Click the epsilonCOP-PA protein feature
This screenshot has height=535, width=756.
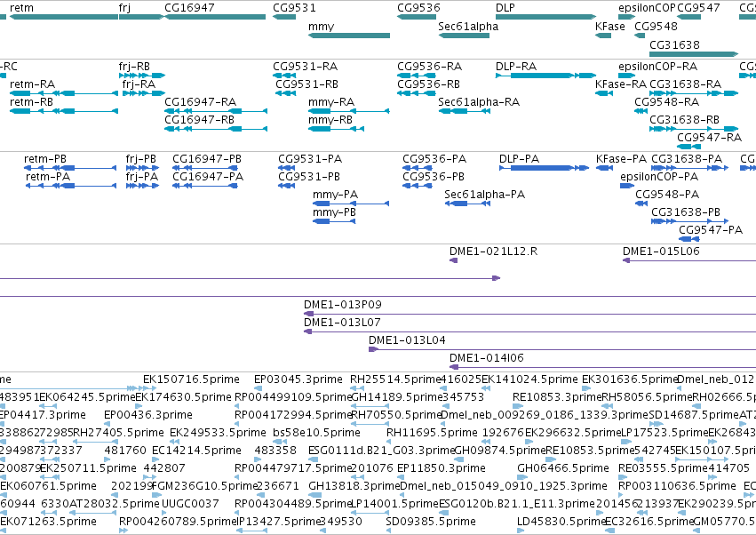click(x=627, y=186)
